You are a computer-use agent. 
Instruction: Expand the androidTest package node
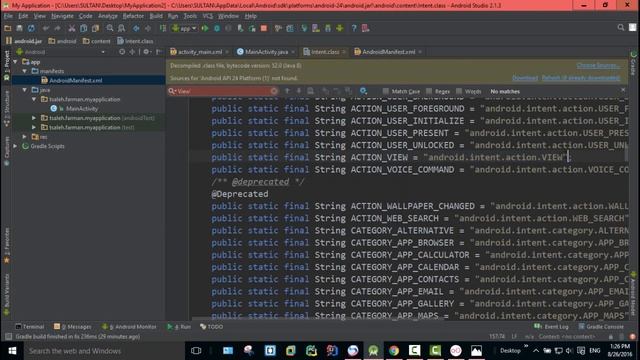pos(34,118)
